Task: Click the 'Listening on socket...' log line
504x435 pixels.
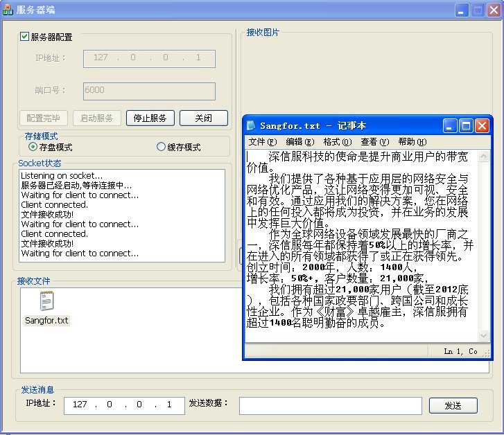Action: [62, 176]
